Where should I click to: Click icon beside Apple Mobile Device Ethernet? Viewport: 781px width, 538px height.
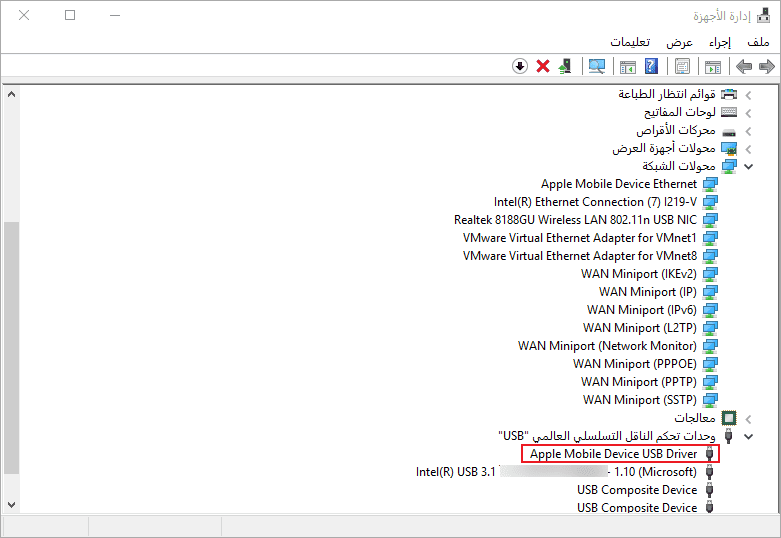click(710, 184)
